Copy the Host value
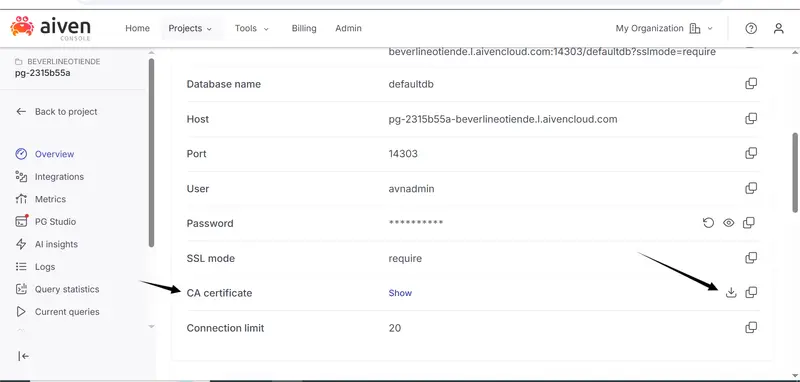This screenshot has width=800, height=382. [x=751, y=119]
